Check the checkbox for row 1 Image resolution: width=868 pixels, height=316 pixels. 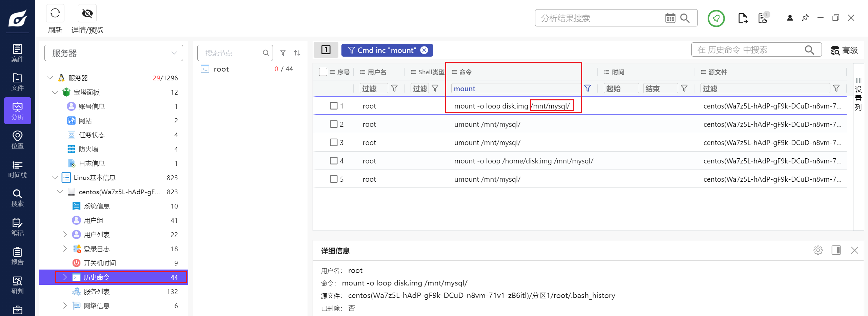(334, 106)
